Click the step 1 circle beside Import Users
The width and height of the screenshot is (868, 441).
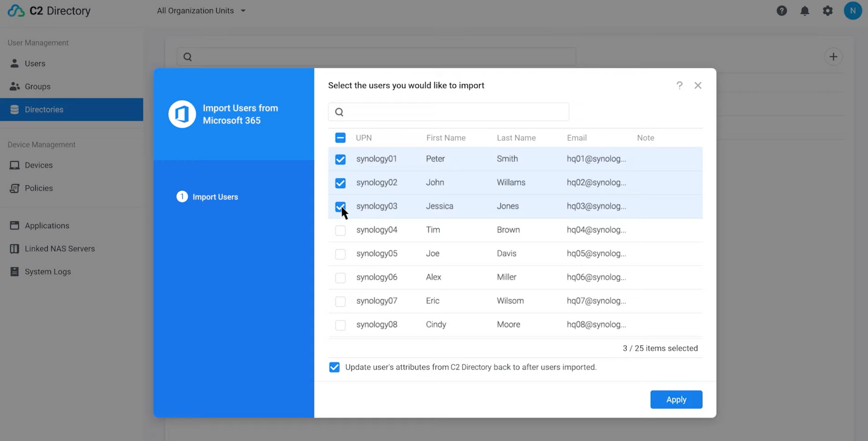click(182, 197)
